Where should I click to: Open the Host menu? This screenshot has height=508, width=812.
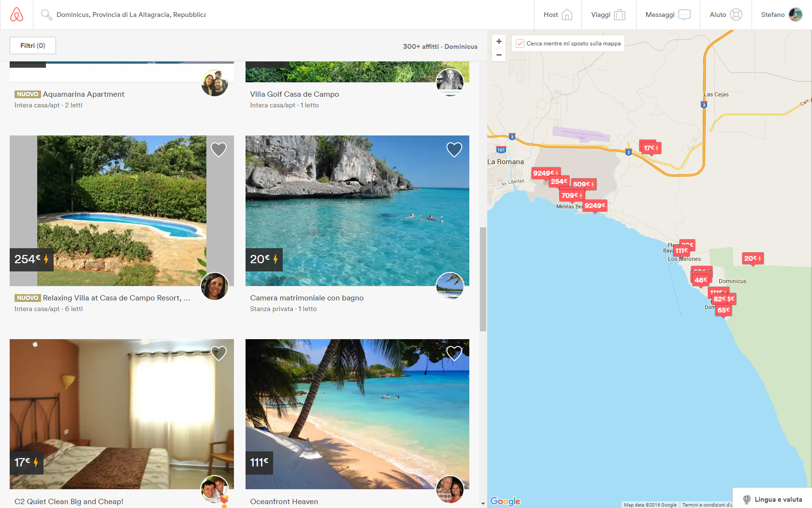(x=558, y=15)
